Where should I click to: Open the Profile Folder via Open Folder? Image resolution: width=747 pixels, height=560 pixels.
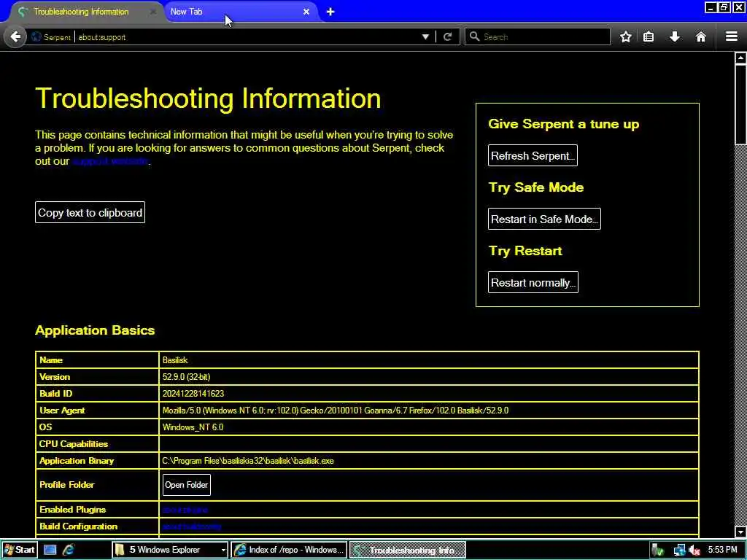[186, 485]
